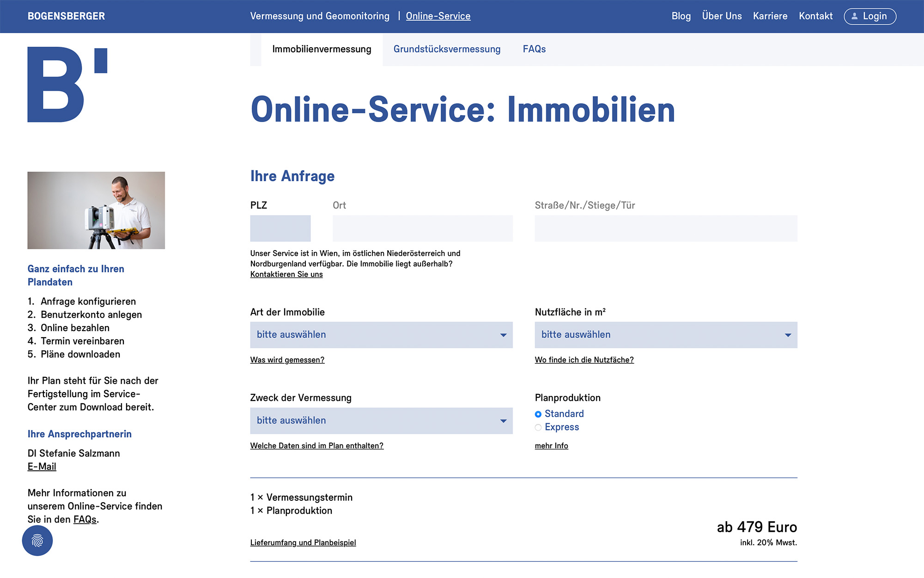Expand the Nutzfläche in m² dropdown
The width and height of the screenshot is (924, 578).
pos(666,335)
